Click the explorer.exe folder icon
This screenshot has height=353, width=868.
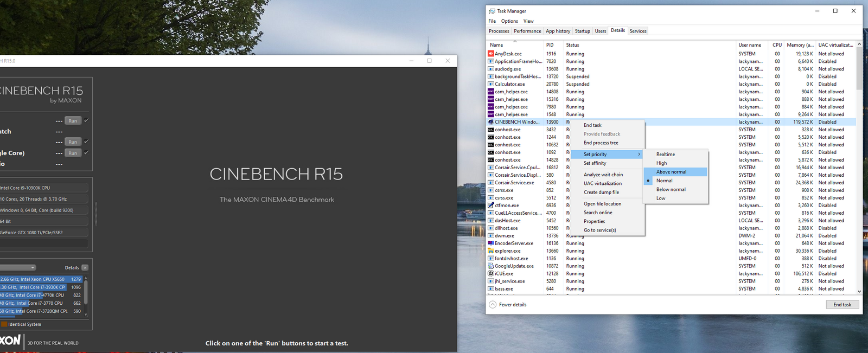[491, 251]
